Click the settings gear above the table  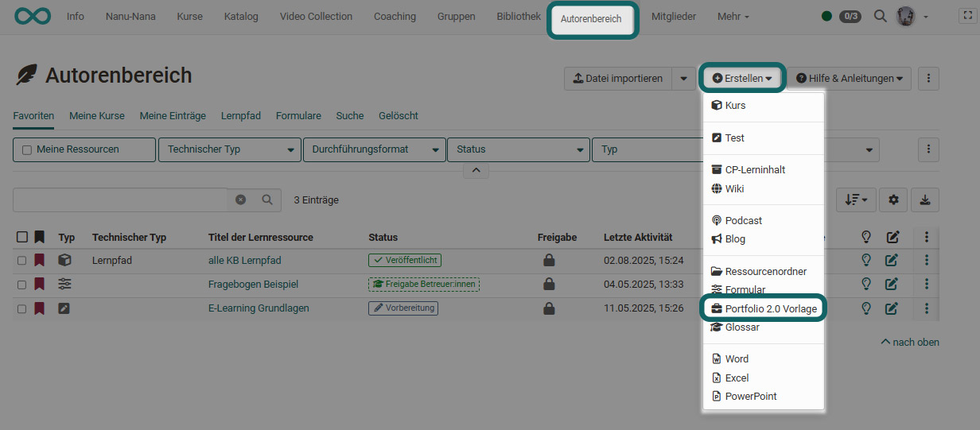point(893,200)
